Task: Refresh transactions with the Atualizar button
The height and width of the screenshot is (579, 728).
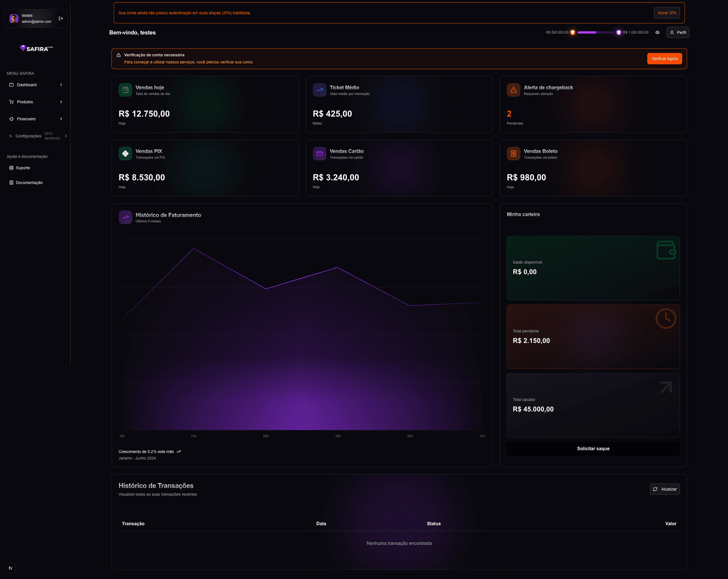Action: [664, 489]
